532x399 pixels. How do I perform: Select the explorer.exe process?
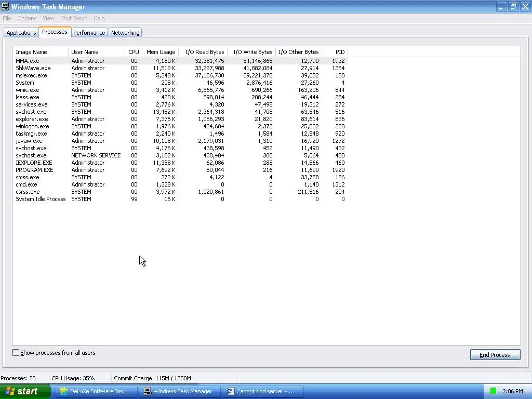tap(180, 119)
